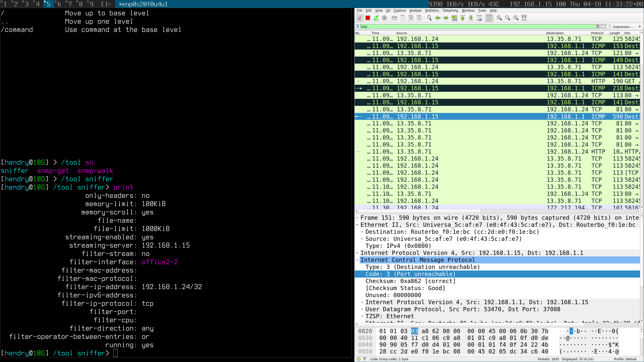This screenshot has height=362, width=644.
Task: Expand the TZSP: Ethernet row
Action: [x=362, y=316]
